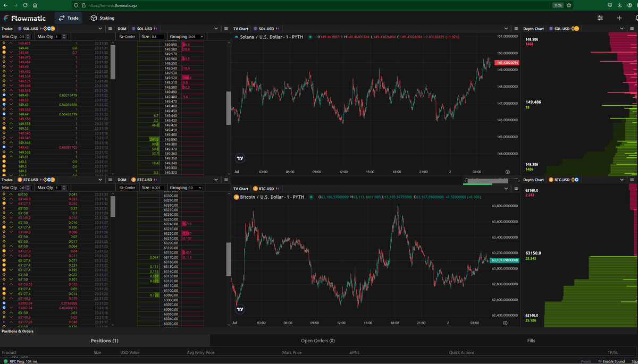Click Solana price label 149.43026094
Image resolution: width=638 pixels, height=364 pixels.
coord(507,63)
